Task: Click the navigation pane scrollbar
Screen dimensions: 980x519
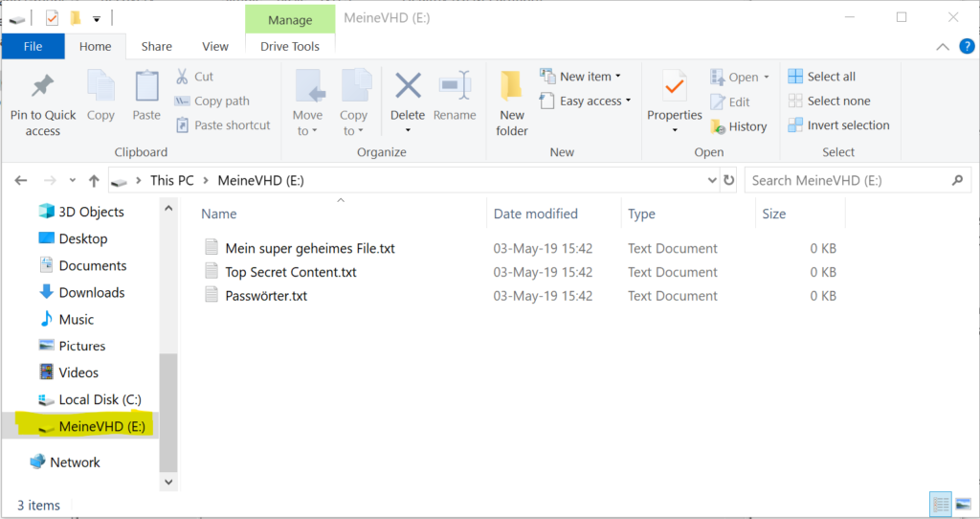Action: (167, 402)
